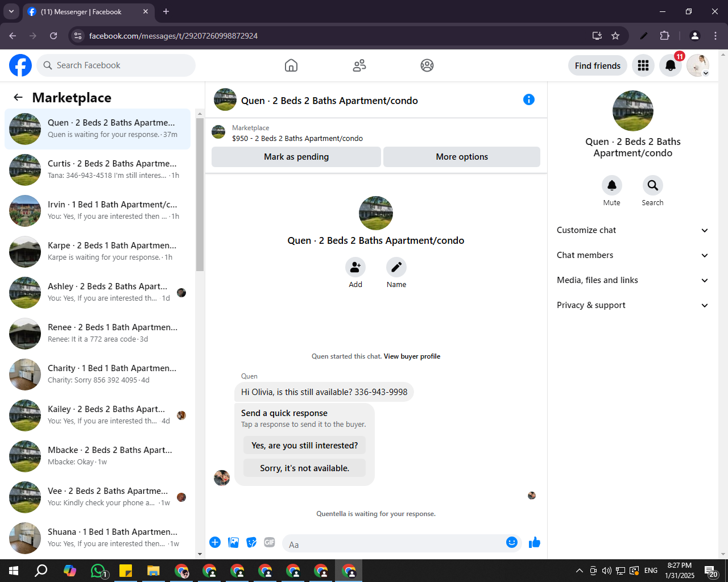Open Shuana 1 Bed 1 Bath conversation
Screen dimensions: 728x582
[98, 538]
